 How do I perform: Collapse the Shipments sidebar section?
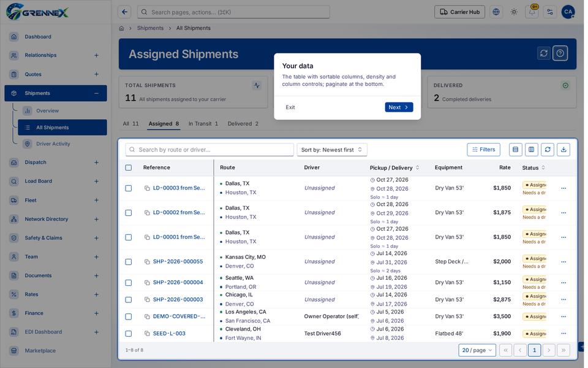point(96,93)
